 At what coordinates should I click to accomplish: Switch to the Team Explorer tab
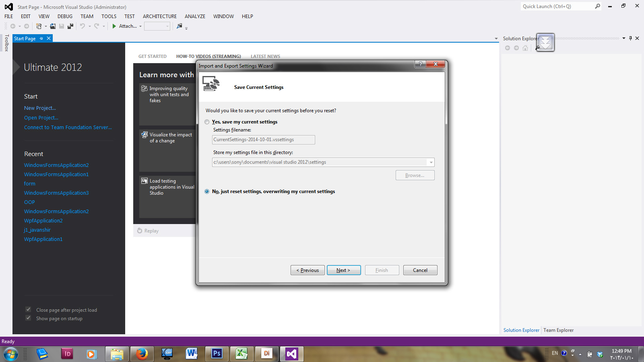click(x=558, y=330)
